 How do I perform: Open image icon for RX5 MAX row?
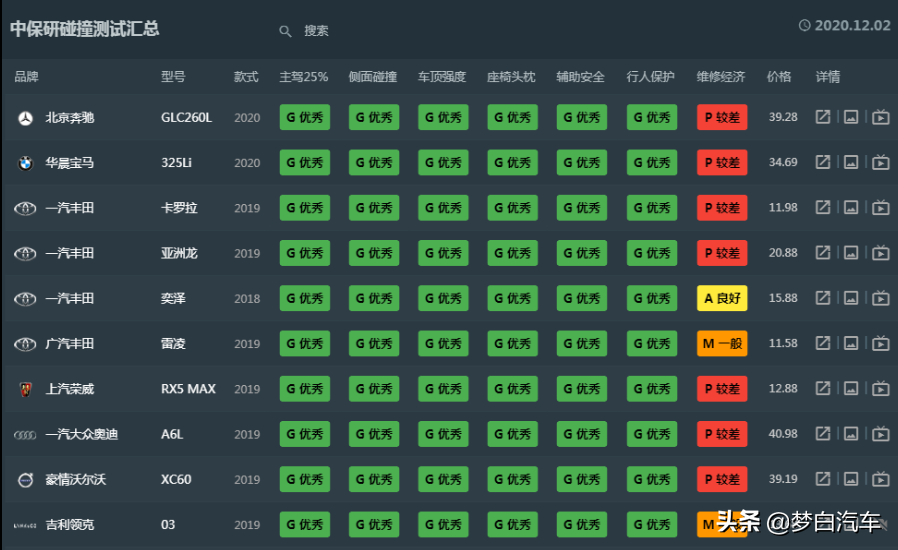point(851,388)
